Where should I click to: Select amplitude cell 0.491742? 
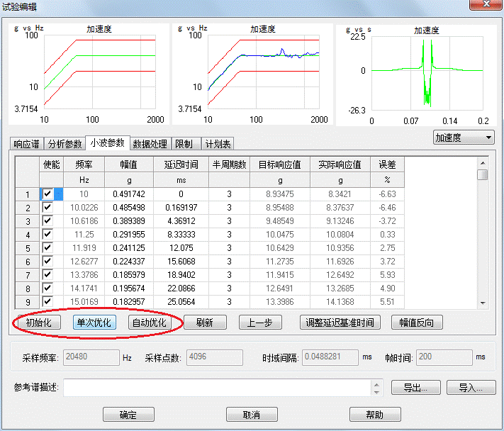129,194
